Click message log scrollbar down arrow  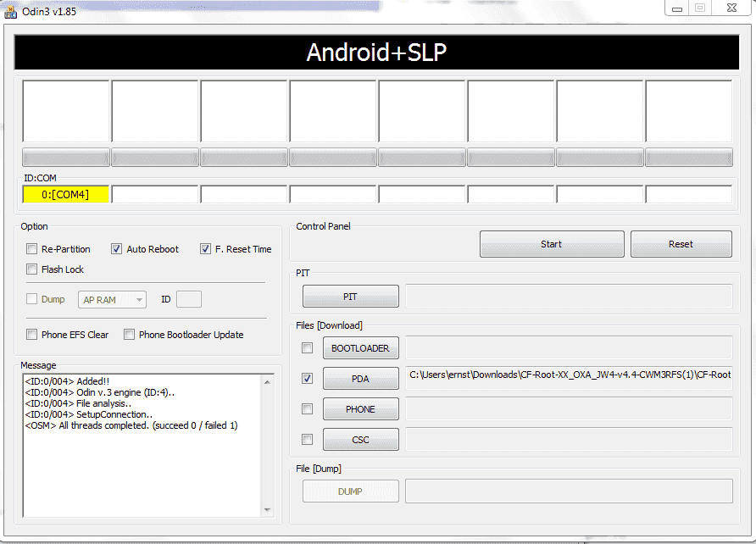tap(268, 510)
